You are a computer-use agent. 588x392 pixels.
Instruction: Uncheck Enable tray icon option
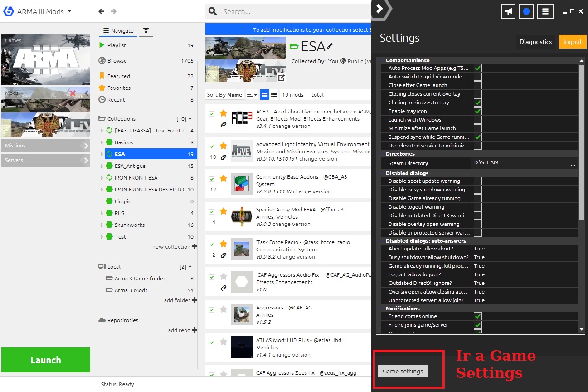[x=477, y=111]
